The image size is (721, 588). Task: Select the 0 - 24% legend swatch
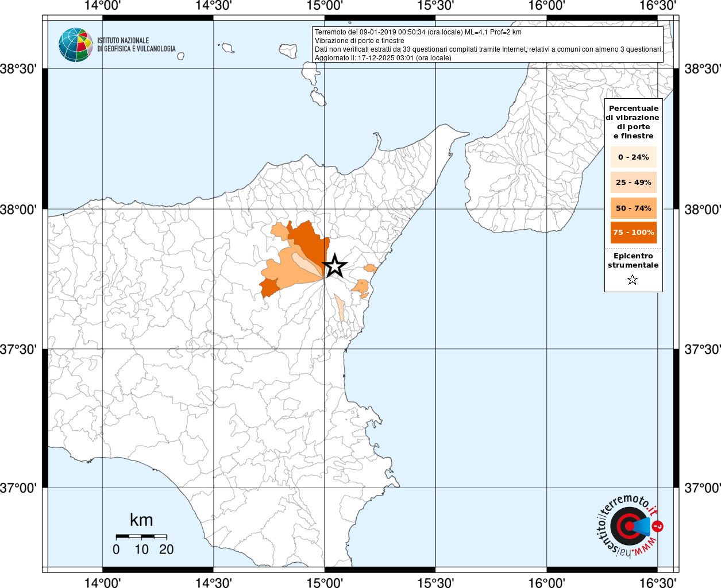click(x=634, y=157)
